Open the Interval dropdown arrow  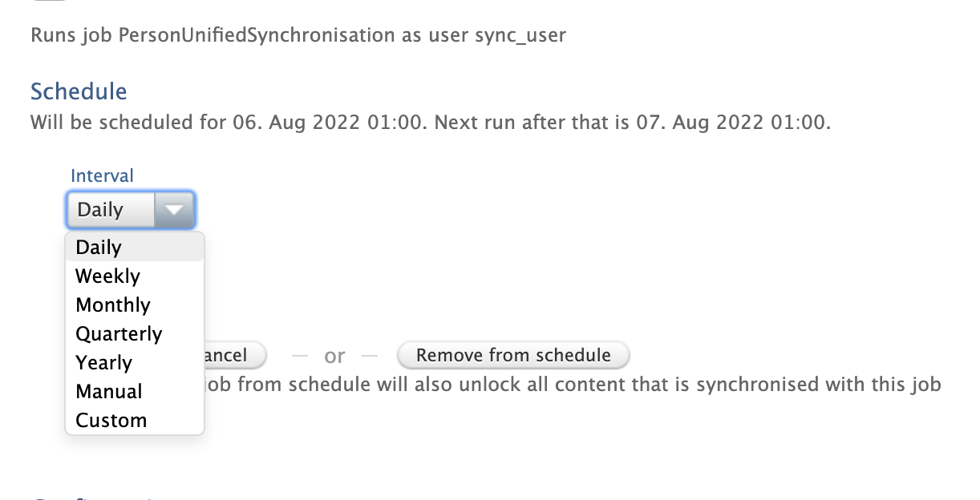click(175, 209)
